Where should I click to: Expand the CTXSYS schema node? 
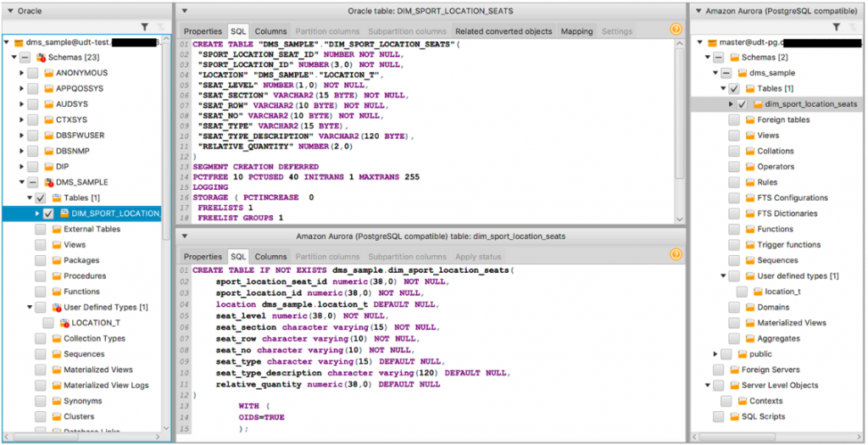(x=21, y=120)
